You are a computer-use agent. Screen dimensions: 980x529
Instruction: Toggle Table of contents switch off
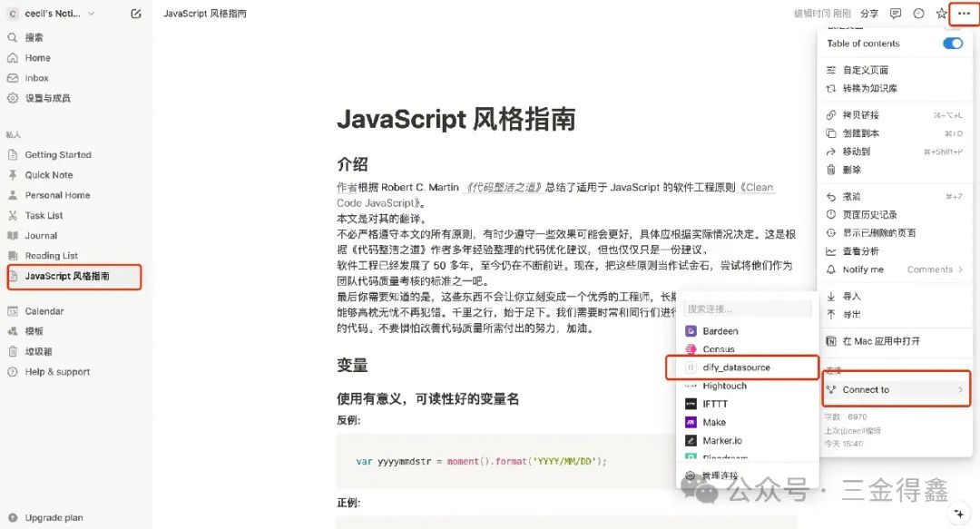click(952, 43)
